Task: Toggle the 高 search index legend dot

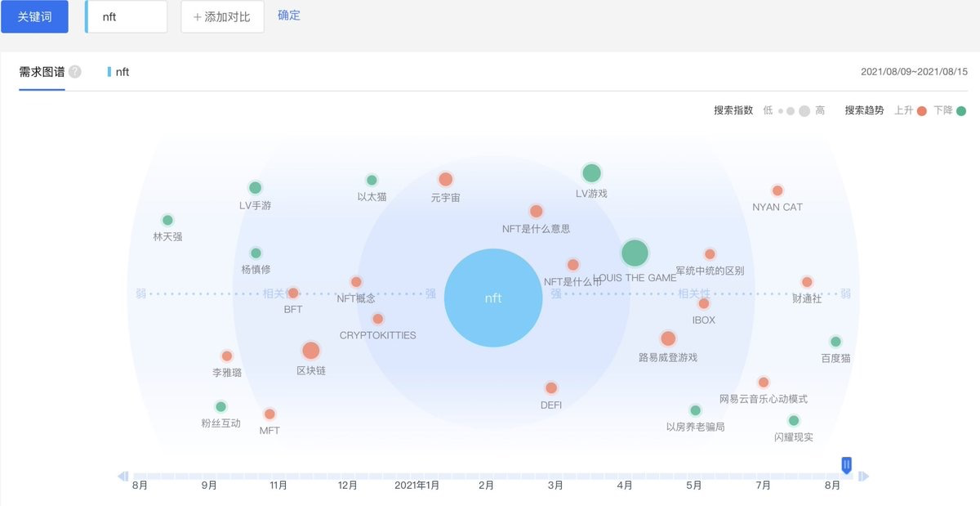Action: 805,110
